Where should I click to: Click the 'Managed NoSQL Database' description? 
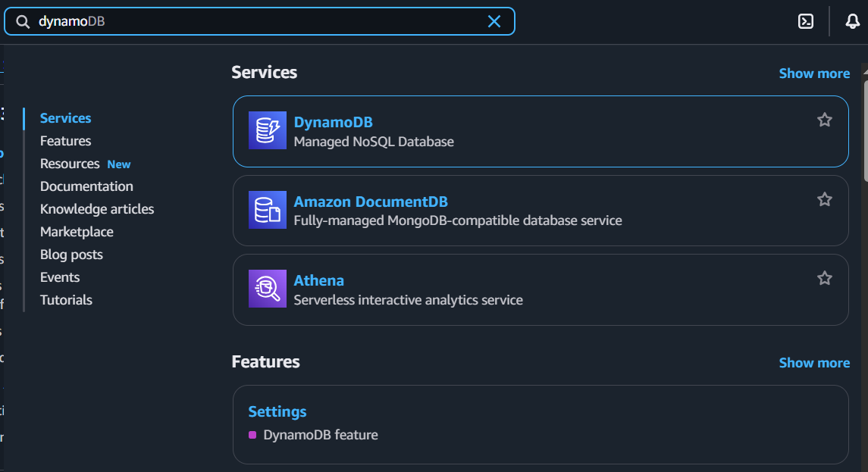point(374,142)
